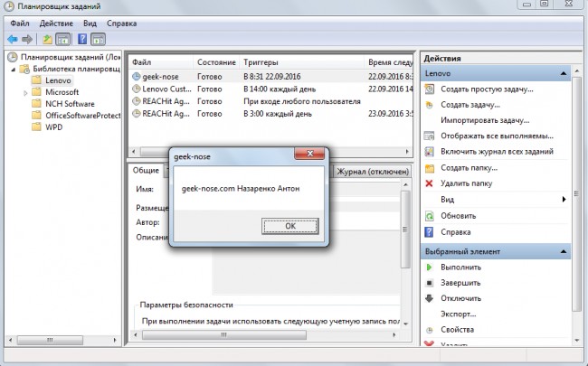
Task: Click the Триггеры column header
Action: coord(262,62)
